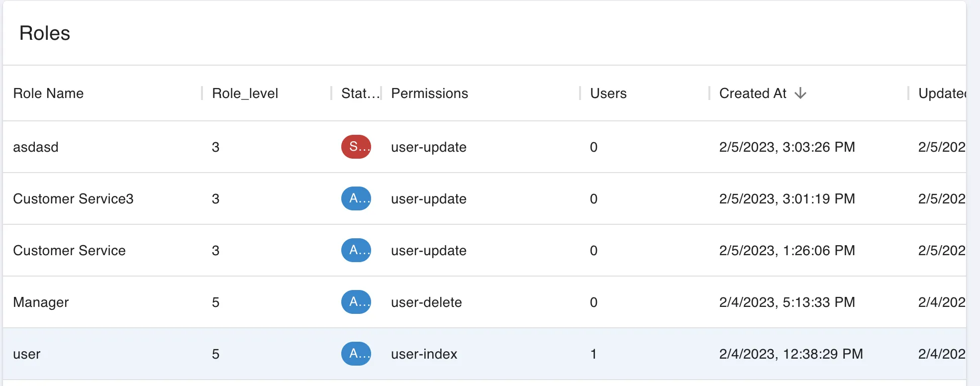The height and width of the screenshot is (386, 980).
Task: Sort by Role Name column header
Action: pyautogui.click(x=48, y=93)
